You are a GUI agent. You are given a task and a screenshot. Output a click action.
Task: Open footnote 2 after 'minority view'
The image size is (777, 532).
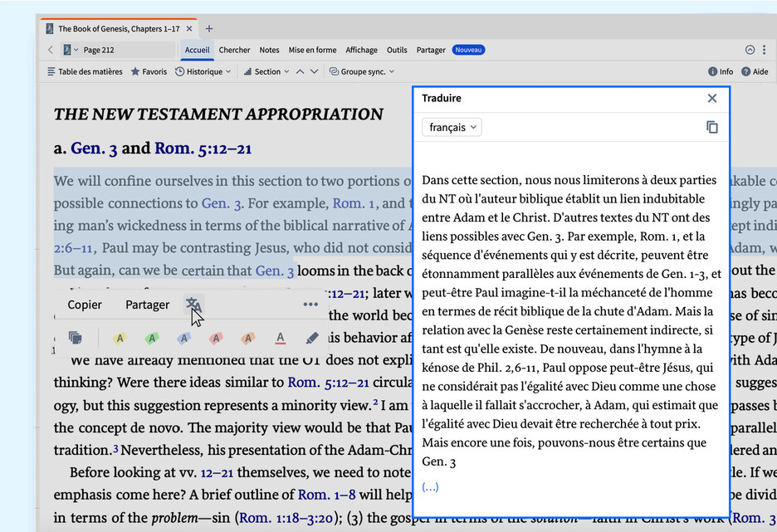click(375, 403)
